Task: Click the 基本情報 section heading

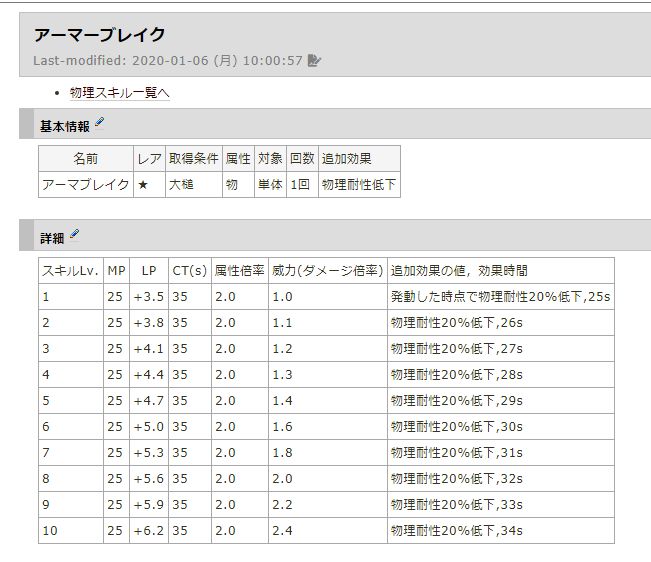Action: coord(65,126)
